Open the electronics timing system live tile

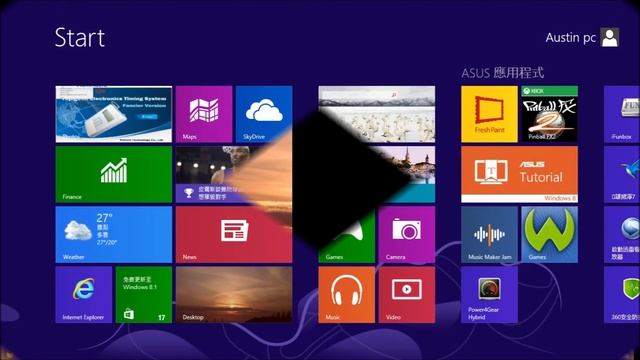coord(113,114)
